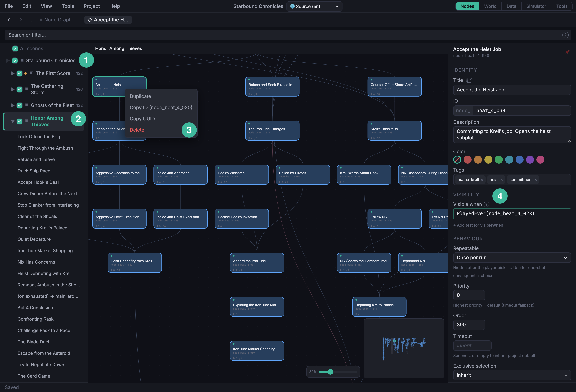Expand Ghosts of the Fleet scene
576x392 pixels.
pos(13,105)
